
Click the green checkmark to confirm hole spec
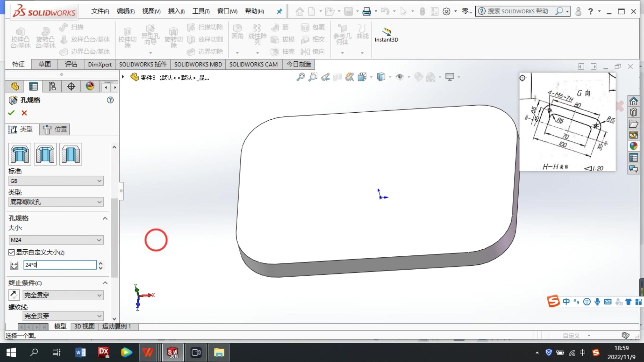11,113
